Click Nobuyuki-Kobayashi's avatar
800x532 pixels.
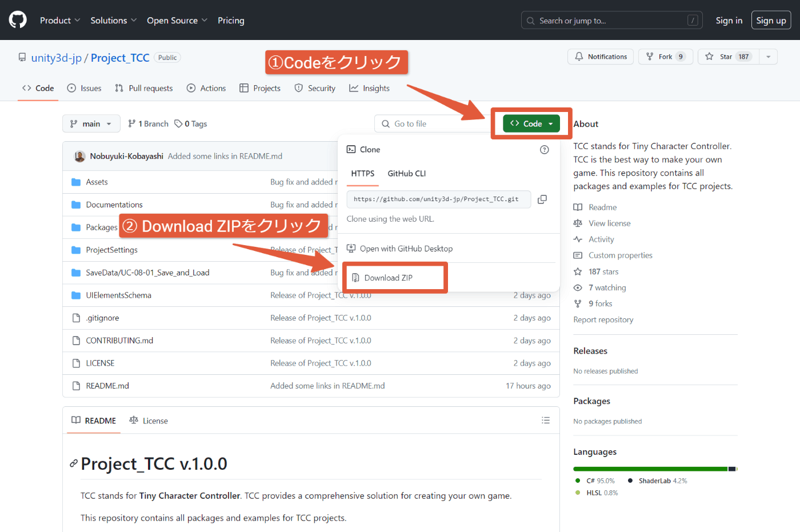(80, 156)
